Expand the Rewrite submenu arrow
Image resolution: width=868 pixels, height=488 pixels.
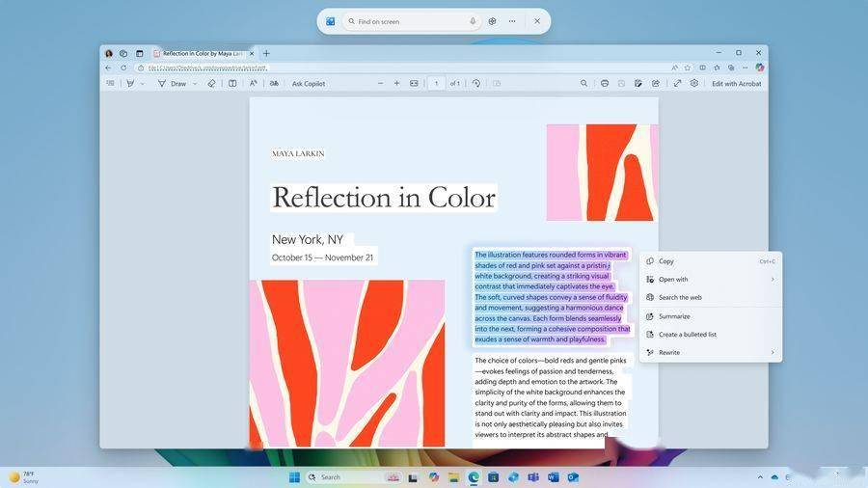pos(773,352)
